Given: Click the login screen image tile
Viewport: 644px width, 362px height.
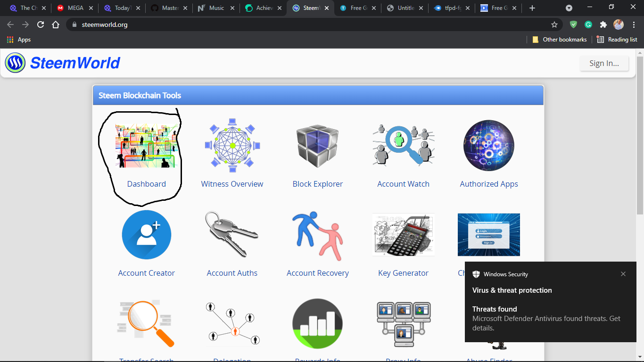Looking at the screenshot, I should click(x=489, y=235).
